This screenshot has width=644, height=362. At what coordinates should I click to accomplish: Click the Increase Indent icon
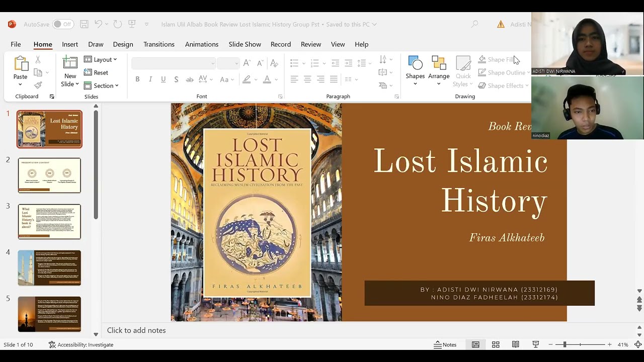348,63
